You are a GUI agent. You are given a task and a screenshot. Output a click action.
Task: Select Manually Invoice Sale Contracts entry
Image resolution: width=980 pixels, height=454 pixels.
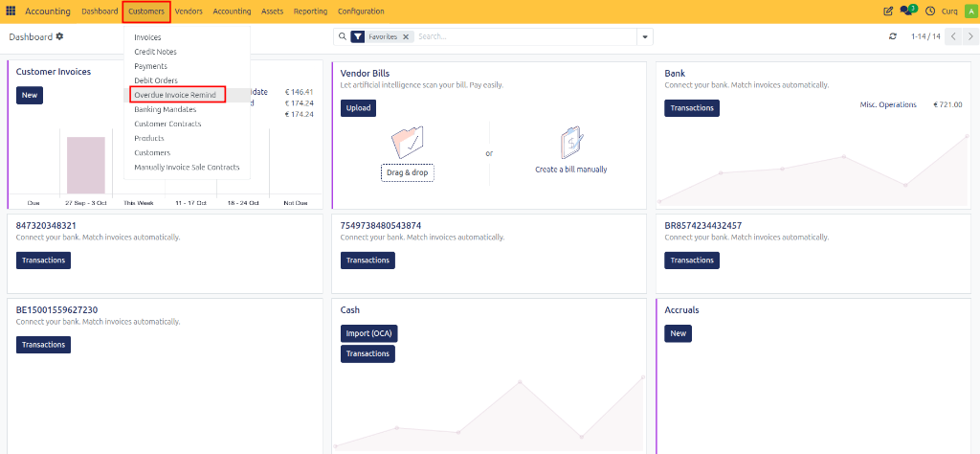coord(187,168)
